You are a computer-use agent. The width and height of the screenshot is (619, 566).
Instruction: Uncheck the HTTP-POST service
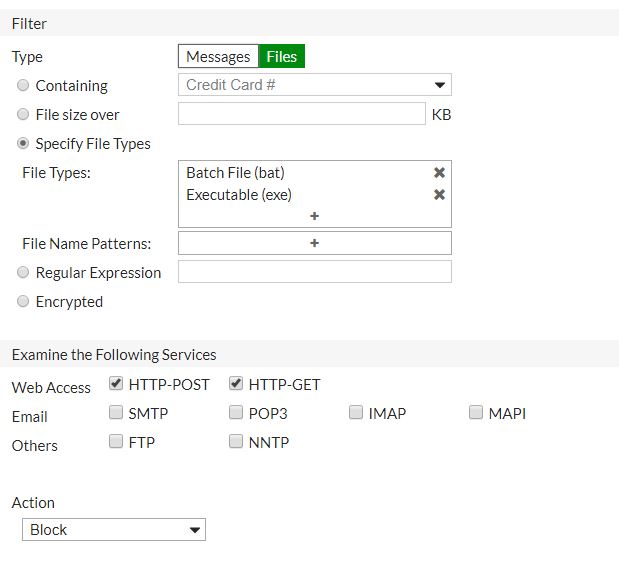point(116,383)
